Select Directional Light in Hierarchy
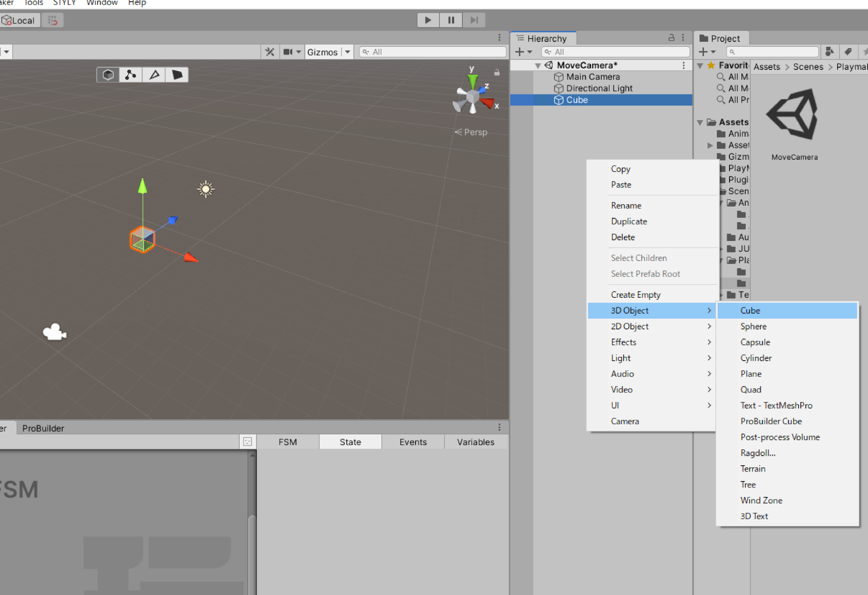Image resolution: width=868 pixels, height=595 pixels. coord(599,89)
